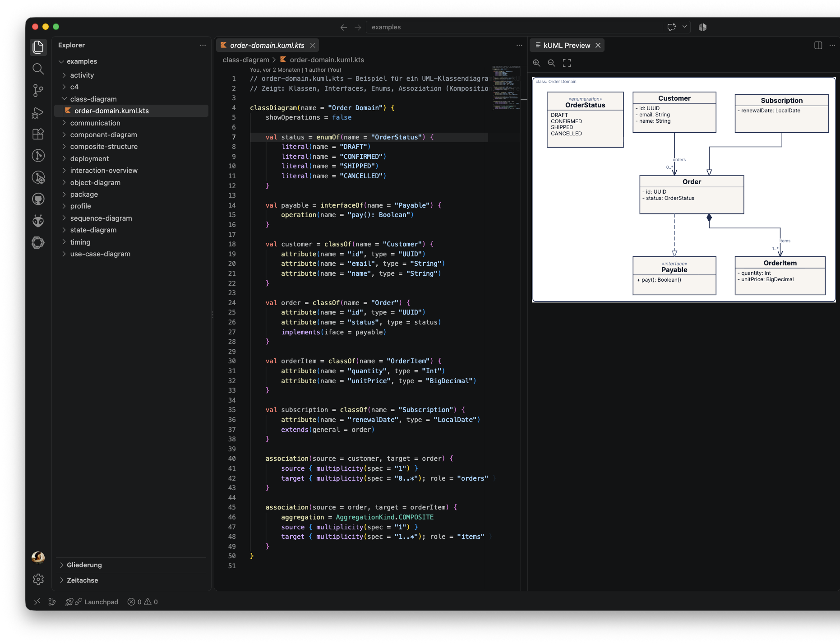Close the kUML Preview tab
This screenshot has height=644, width=840.
598,45
